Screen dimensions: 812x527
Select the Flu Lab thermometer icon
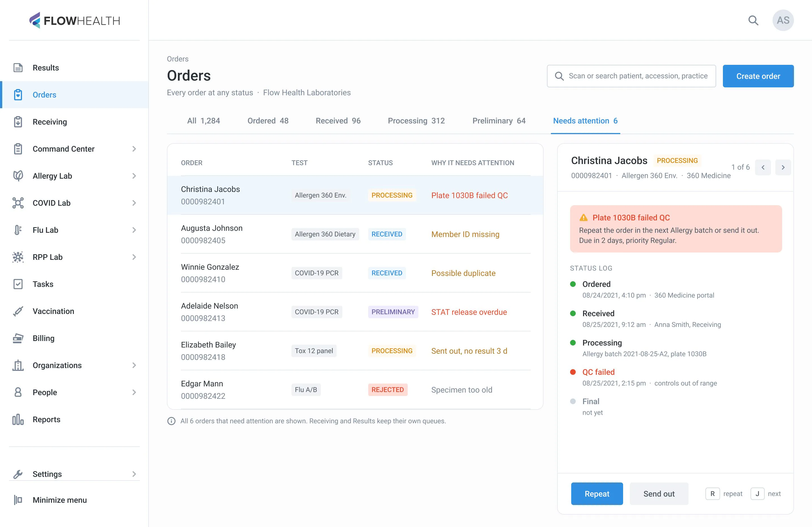tap(18, 230)
